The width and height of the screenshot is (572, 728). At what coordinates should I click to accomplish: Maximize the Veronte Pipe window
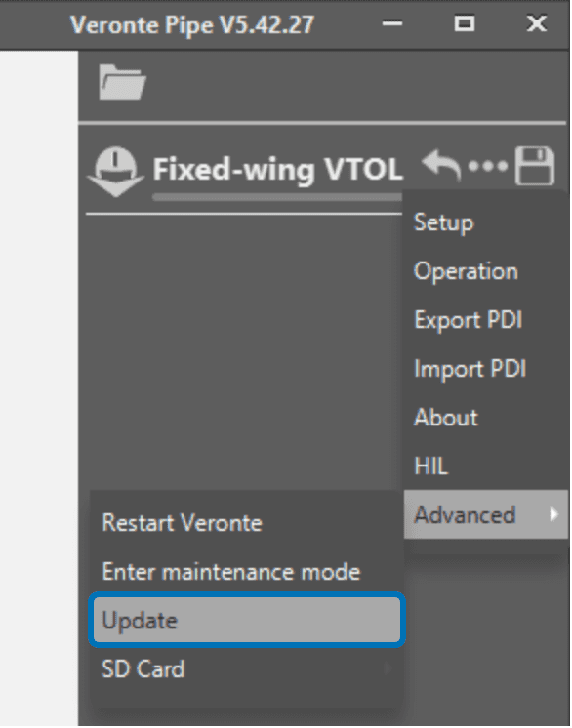click(x=465, y=23)
